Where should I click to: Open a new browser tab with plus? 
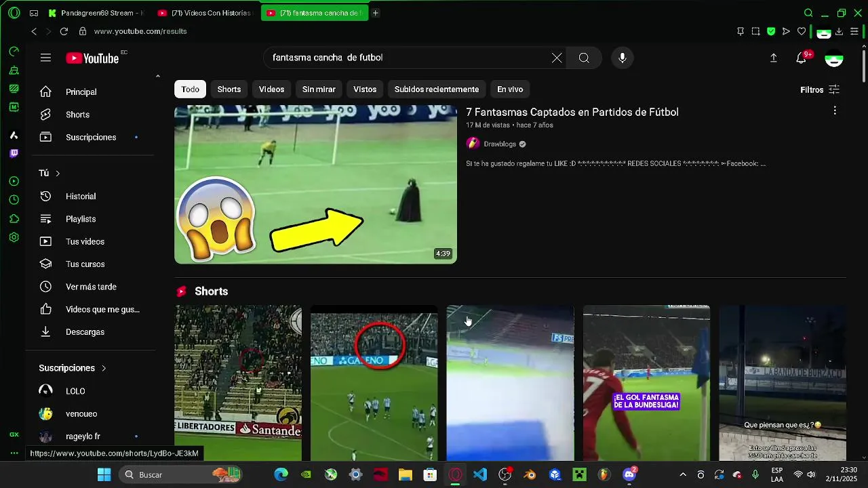375,13
